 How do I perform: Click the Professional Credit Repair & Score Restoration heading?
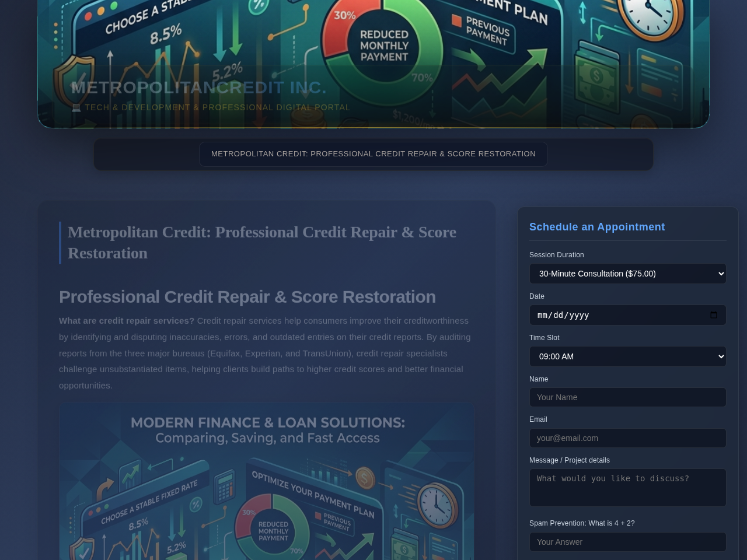click(x=247, y=296)
